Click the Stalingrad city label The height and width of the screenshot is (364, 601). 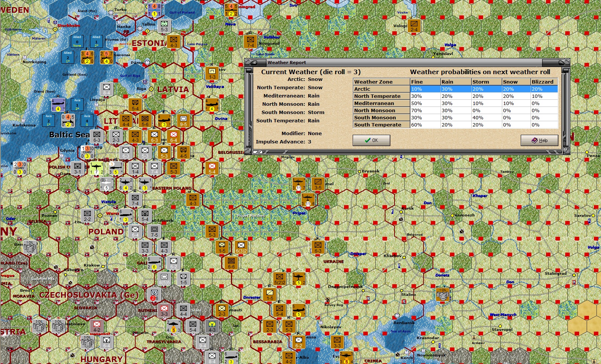point(555,274)
